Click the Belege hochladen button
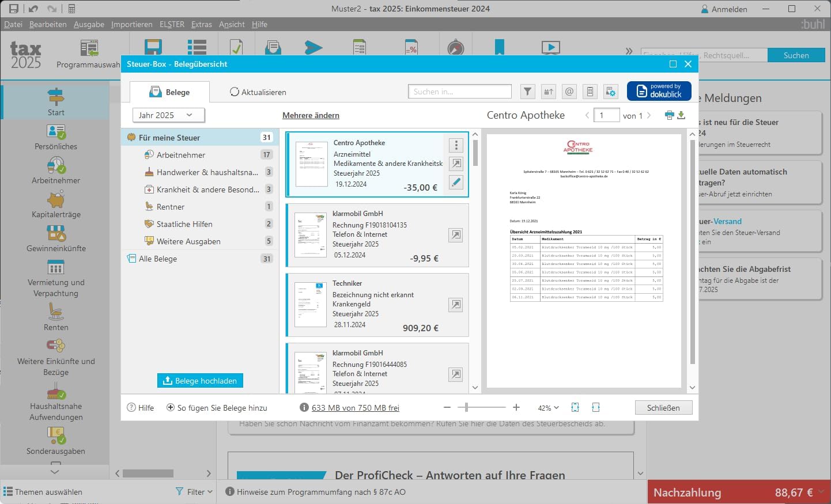 [200, 381]
